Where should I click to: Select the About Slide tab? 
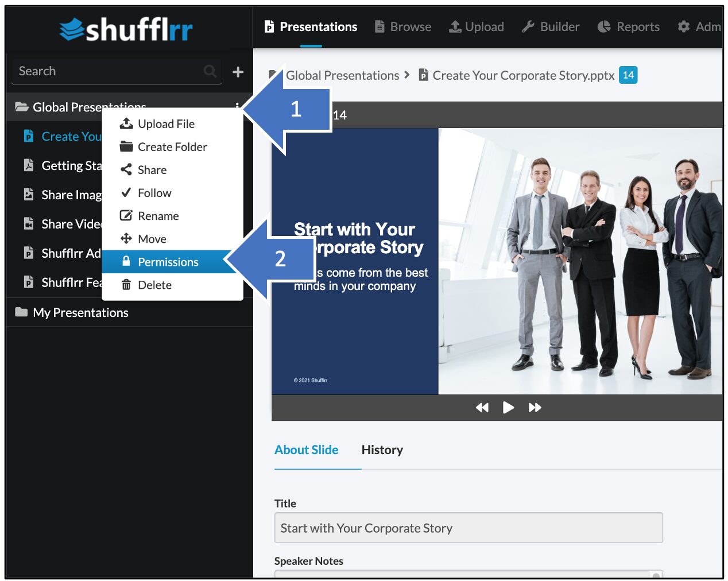(306, 450)
